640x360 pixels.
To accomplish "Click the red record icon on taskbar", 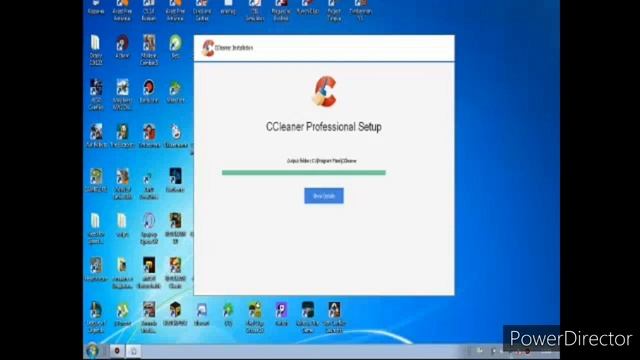I will pyautogui.click(x=117, y=351).
